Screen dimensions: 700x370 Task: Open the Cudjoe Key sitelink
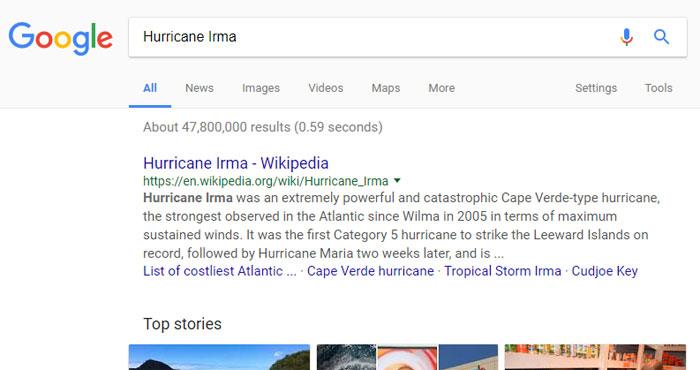604,271
